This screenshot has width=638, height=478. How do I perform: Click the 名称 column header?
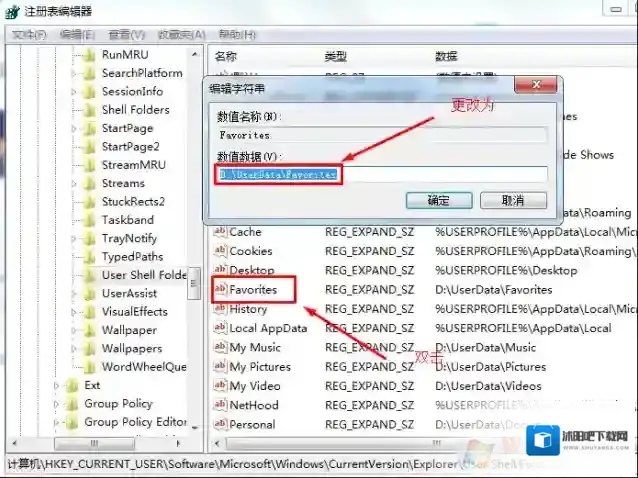coord(225,56)
